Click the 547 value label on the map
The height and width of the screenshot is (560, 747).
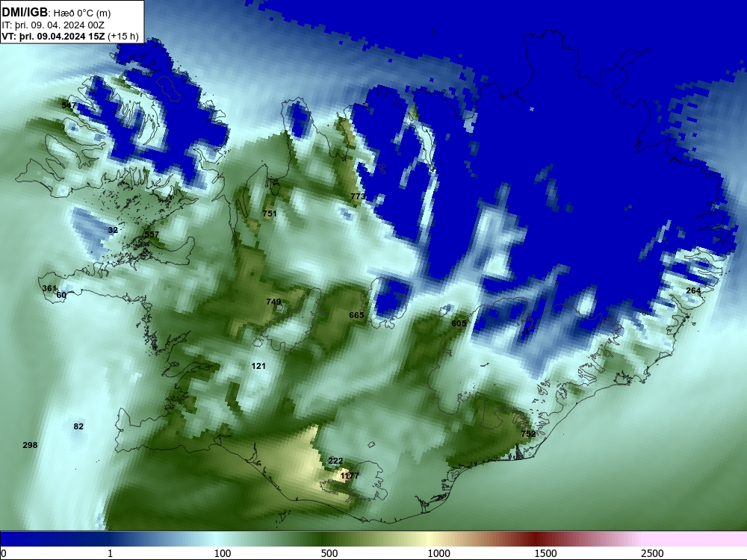[69, 105]
